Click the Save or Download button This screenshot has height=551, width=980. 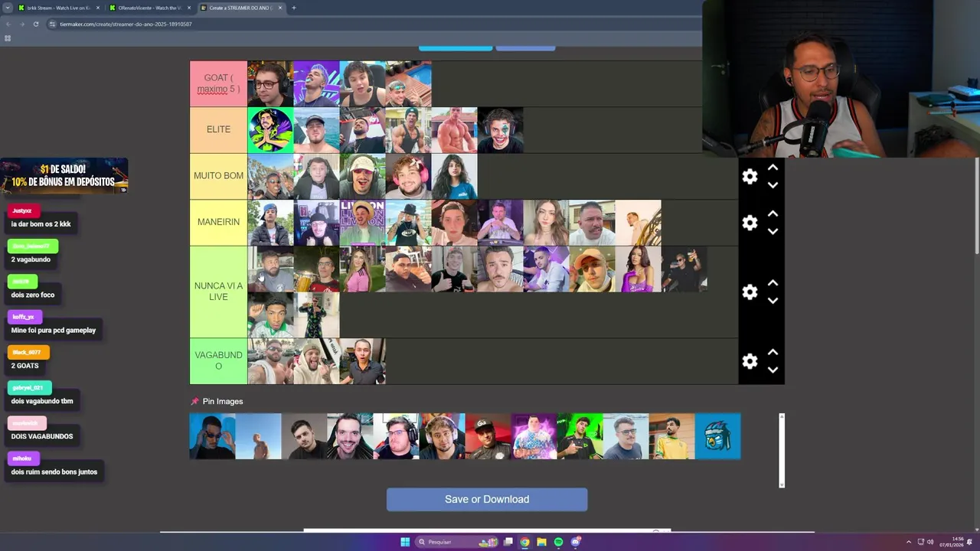point(487,499)
